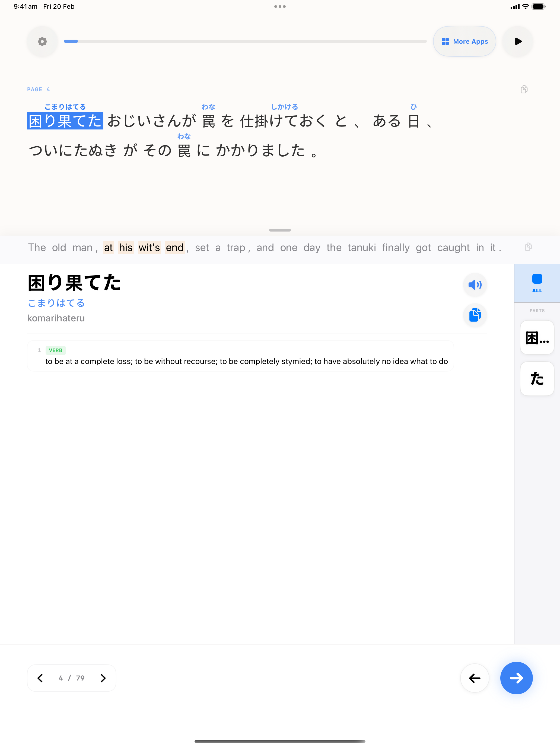Click the 4 / 79 page indicator
Image resolution: width=560 pixels, height=747 pixels.
(x=72, y=678)
